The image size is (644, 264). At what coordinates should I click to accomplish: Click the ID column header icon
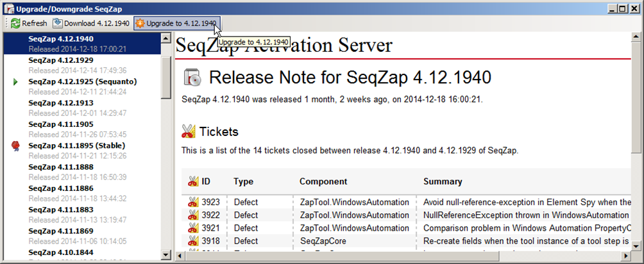193,181
